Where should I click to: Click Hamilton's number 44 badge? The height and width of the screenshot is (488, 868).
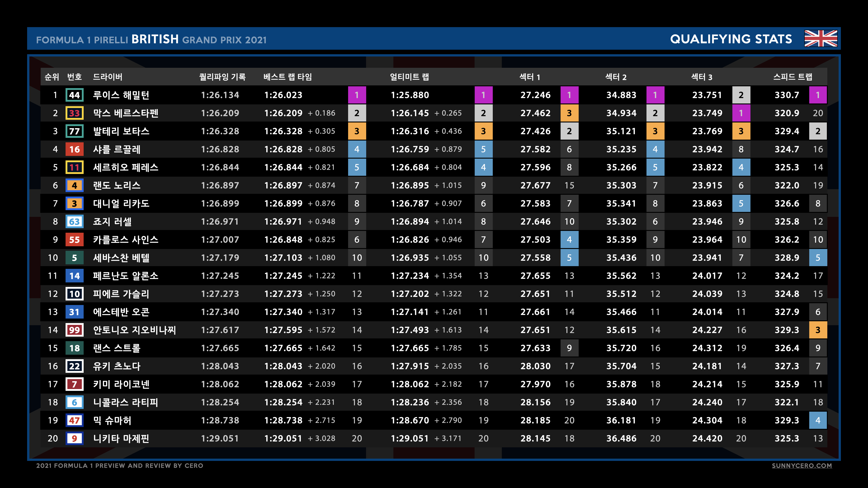pos(74,95)
